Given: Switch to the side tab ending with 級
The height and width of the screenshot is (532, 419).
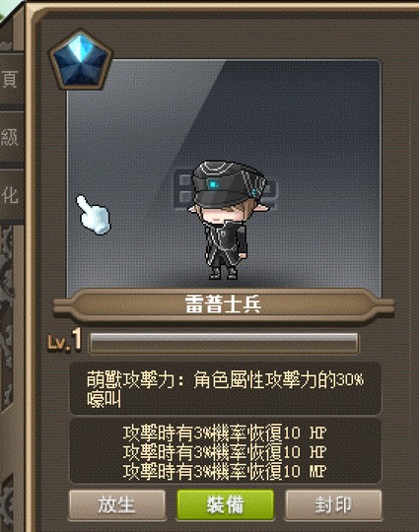Looking at the screenshot, I should (x=10, y=136).
